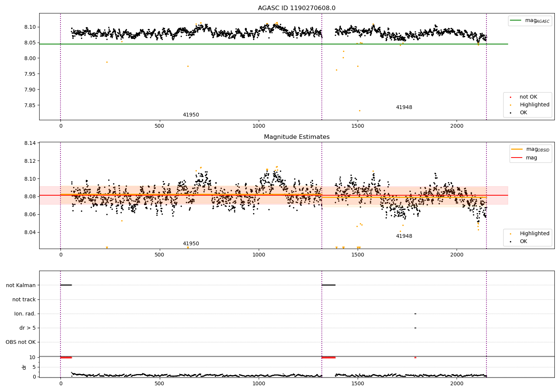Image resolution: width=560 pixels, height=392 pixels.
Task: Click the 'not track' axis label
Action: tap(24, 299)
